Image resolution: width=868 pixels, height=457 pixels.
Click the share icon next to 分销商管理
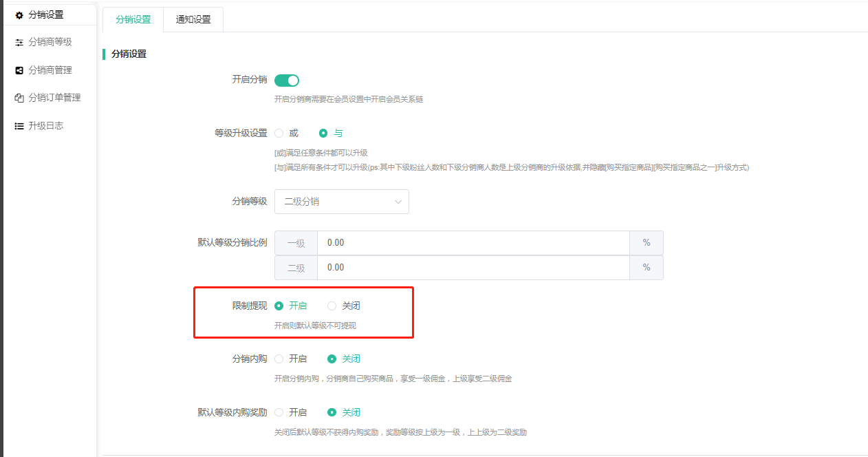point(19,70)
